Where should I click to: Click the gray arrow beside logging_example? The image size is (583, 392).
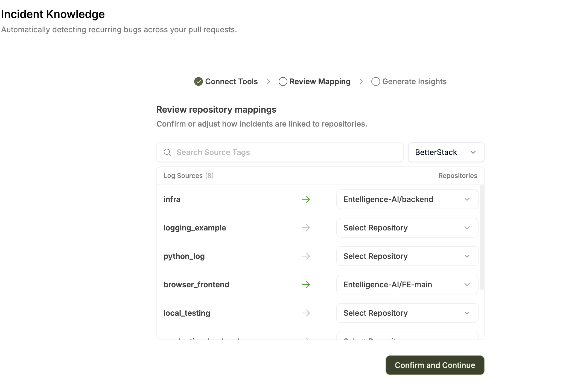306,228
